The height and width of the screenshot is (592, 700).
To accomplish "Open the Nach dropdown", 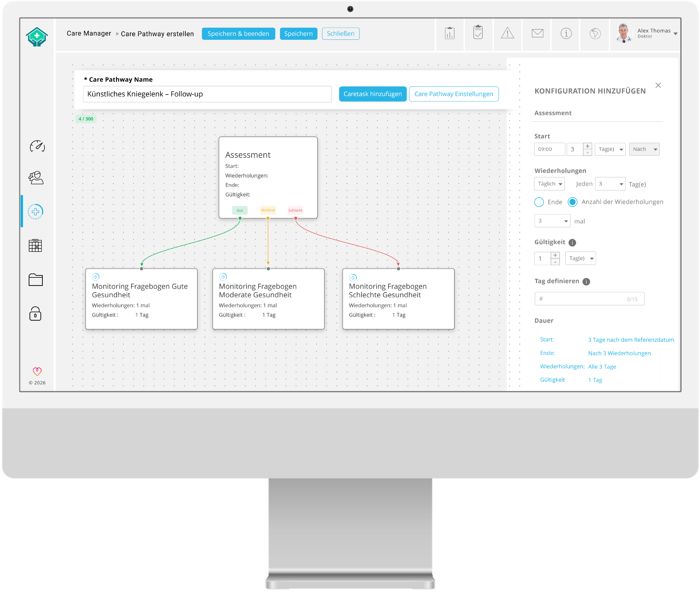I will tap(644, 149).
